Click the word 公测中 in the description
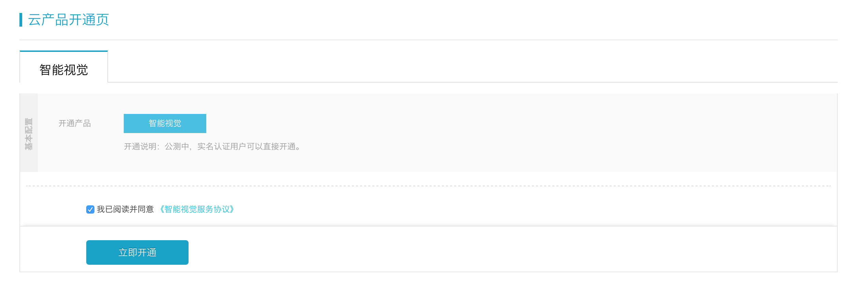The height and width of the screenshot is (290, 868). tap(177, 147)
